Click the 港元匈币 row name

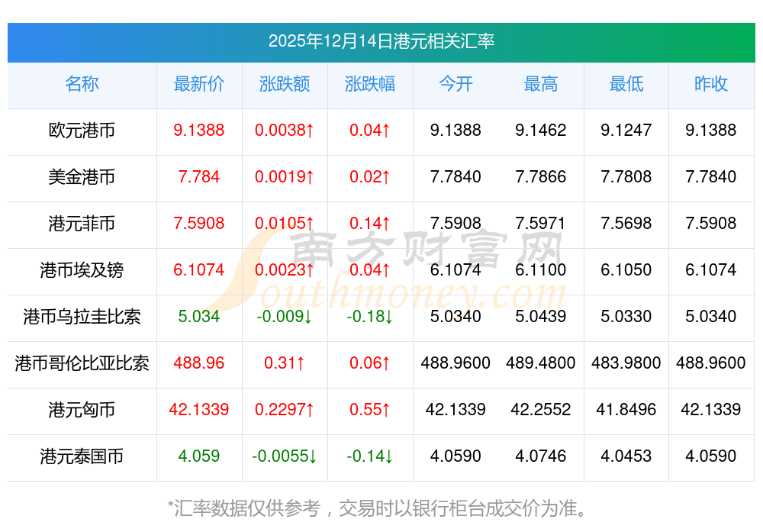point(82,410)
